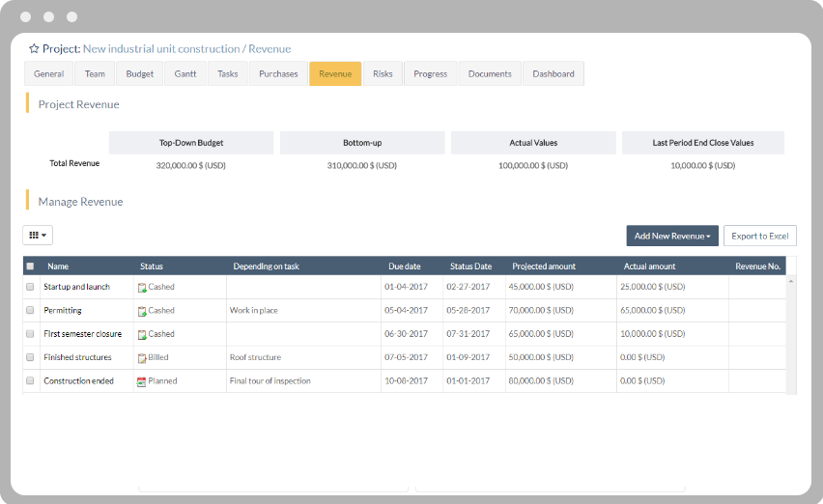Open the New industrial unit construction link
Screen dimensions: 823x504
161,49
